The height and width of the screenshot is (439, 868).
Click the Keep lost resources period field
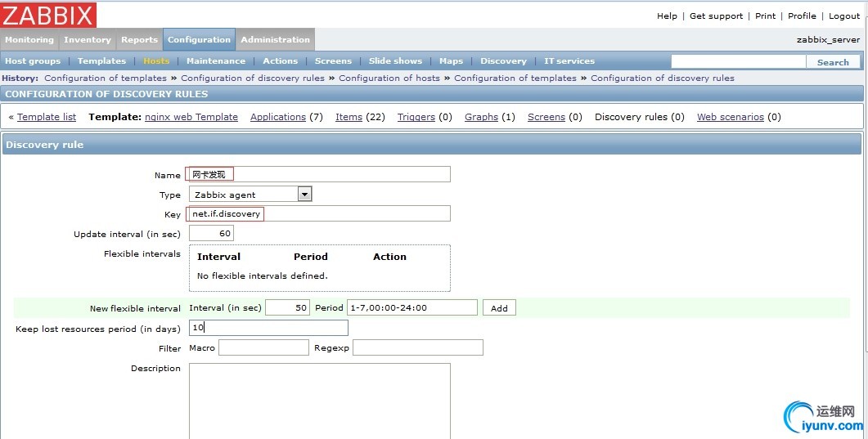click(x=268, y=327)
